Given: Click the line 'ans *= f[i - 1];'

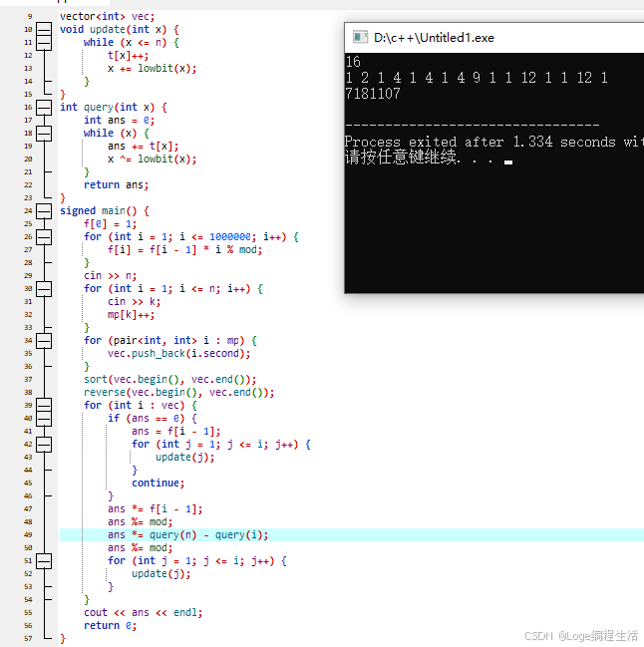Looking at the screenshot, I should pos(156,508).
